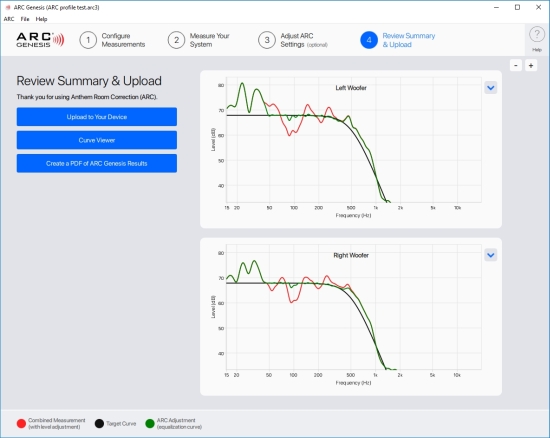Zoom out graphs with minus button

click(516, 66)
